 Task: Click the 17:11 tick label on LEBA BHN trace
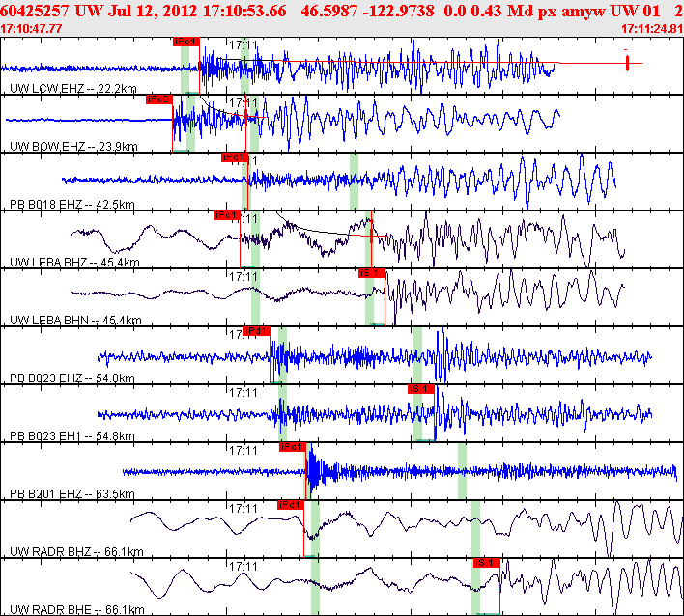[x=243, y=277]
